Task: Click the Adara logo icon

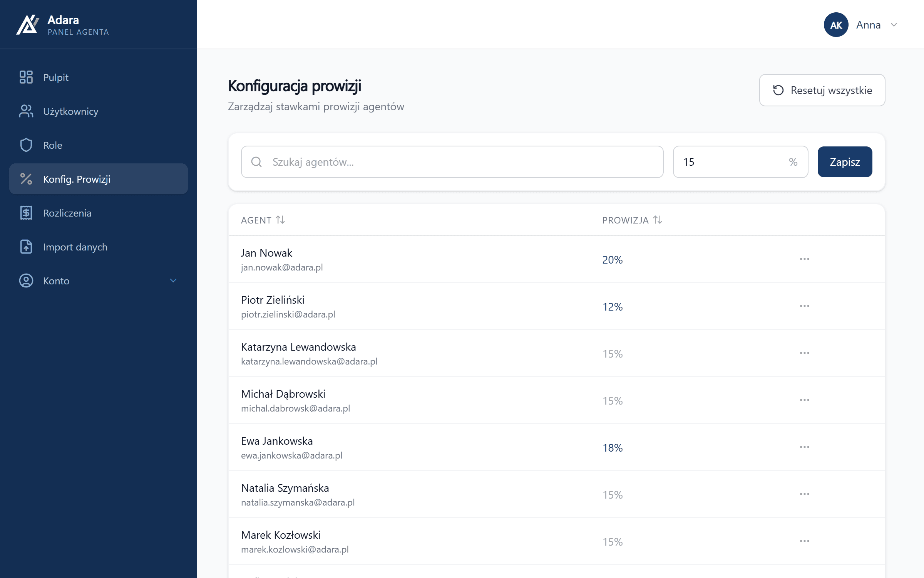Action: 28,25
